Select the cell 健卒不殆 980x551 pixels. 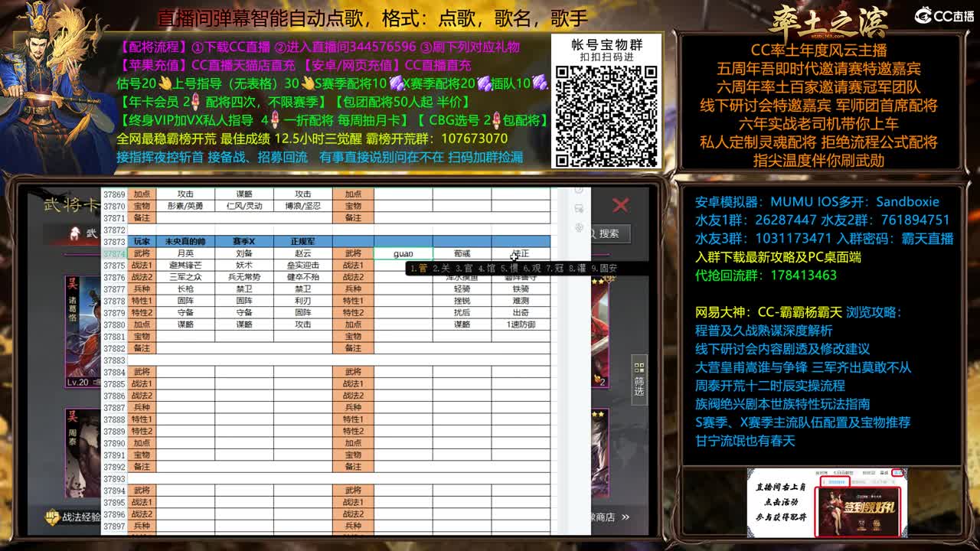pyautogui.click(x=303, y=277)
